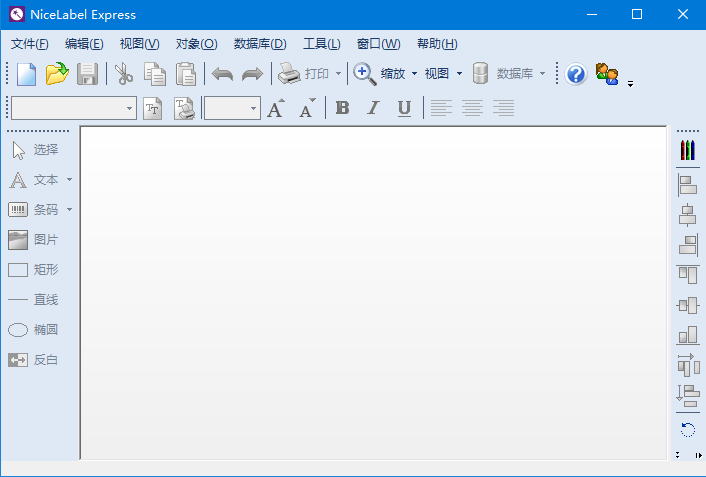This screenshot has height=477, width=706.
Task: Open the 编辑(E) menu
Action: (84, 44)
